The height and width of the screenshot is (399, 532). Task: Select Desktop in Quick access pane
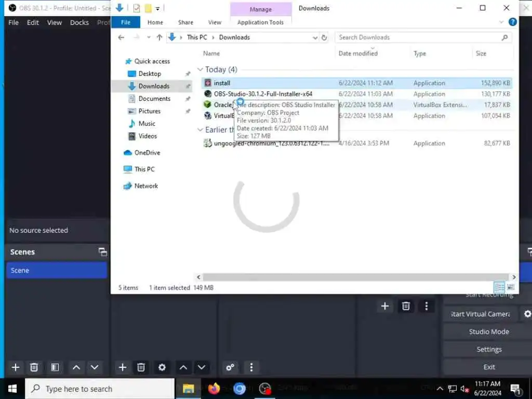[x=150, y=74]
